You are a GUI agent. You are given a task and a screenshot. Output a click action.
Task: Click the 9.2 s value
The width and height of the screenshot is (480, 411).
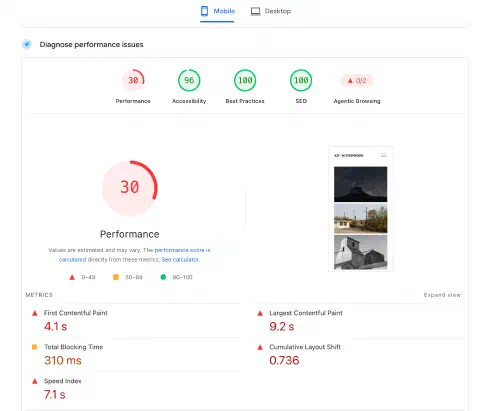pyautogui.click(x=282, y=327)
